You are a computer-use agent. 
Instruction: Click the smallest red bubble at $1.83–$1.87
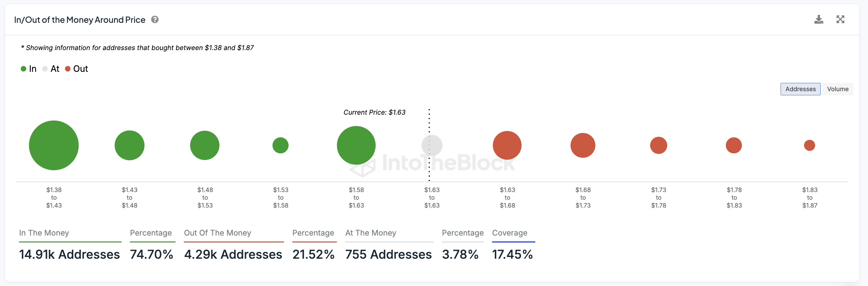pyautogui.click(x=810, y=145)
